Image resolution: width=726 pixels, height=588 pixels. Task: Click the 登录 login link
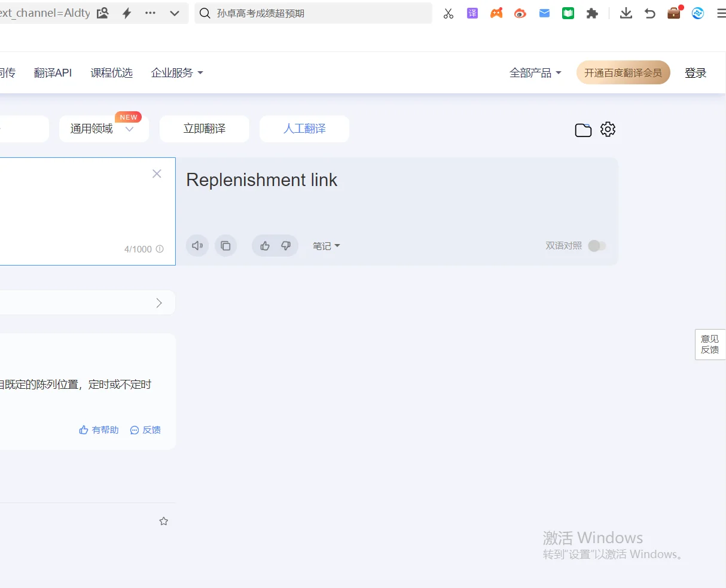click(696, 73)
